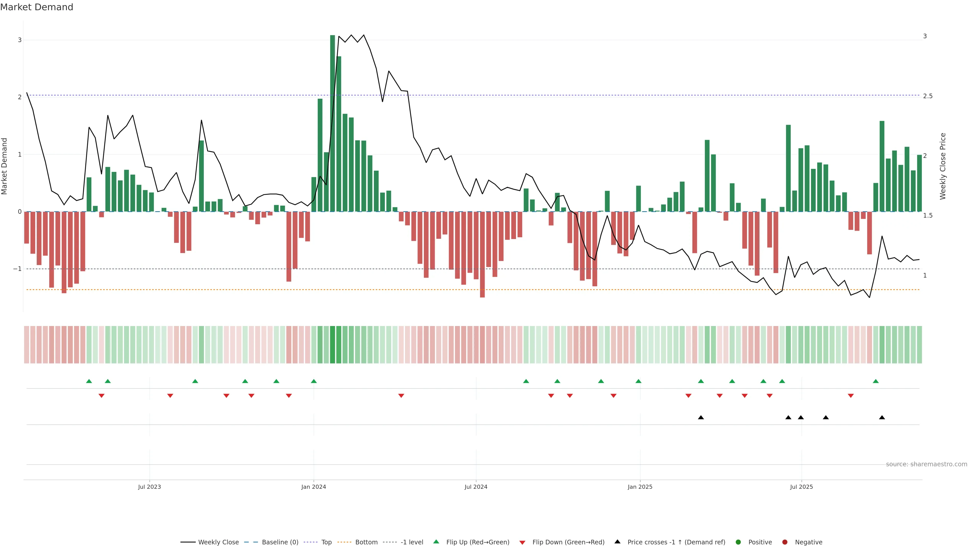This screenshot has height=551, width=980.
Task: Click the darkest green heatmap strip cell
Action: tap(333, 345)
